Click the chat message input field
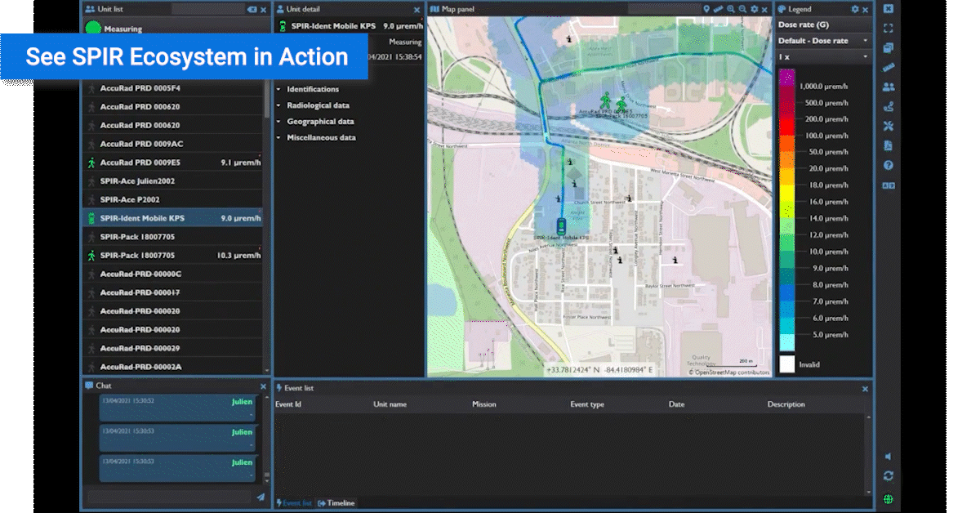The image size is (980, 513). pyautogui.click(x=169, y=497)
